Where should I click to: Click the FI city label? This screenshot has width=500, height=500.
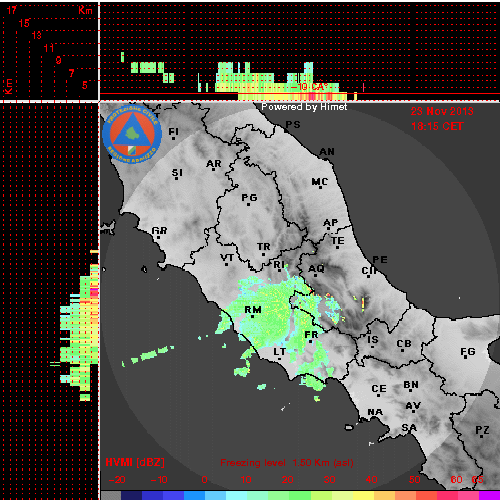tap(173, 132)
